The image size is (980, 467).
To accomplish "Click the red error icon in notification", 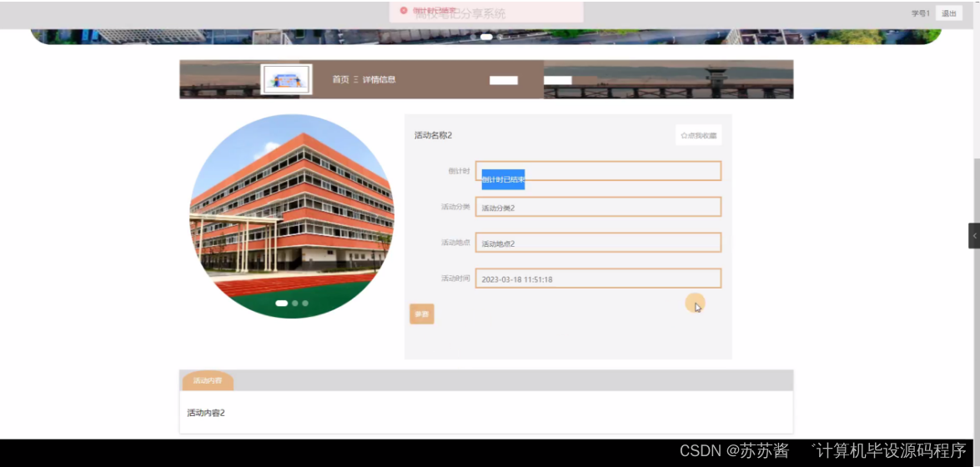I will coord(404,11).
